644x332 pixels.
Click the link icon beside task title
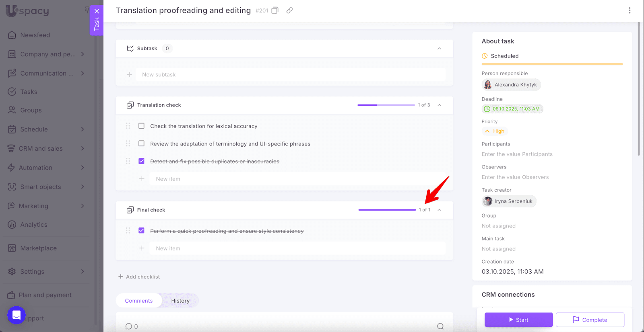click(289, 10)
